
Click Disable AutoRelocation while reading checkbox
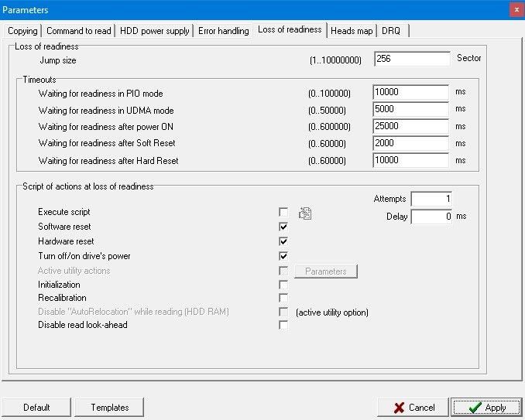(x=283, y=312)
